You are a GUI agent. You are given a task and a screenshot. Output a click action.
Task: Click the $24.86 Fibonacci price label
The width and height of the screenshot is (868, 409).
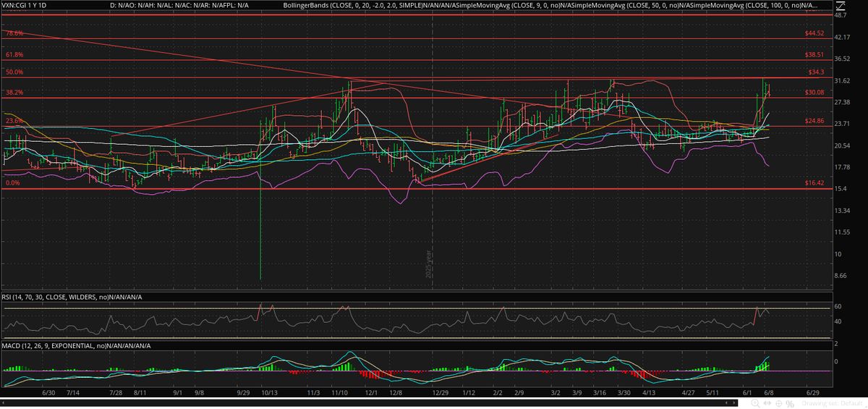click(x=814, y=120)
